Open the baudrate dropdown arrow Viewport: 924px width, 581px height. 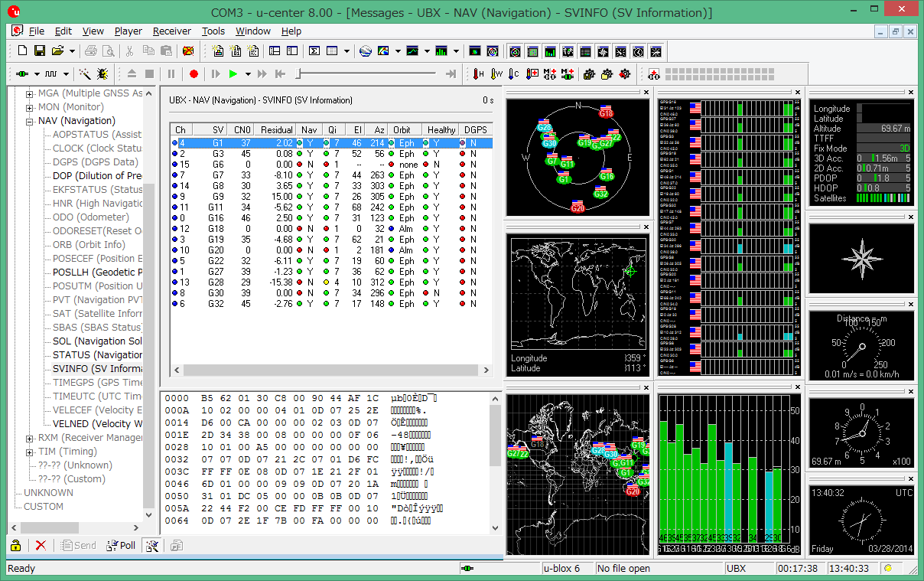tap(67, 74)
